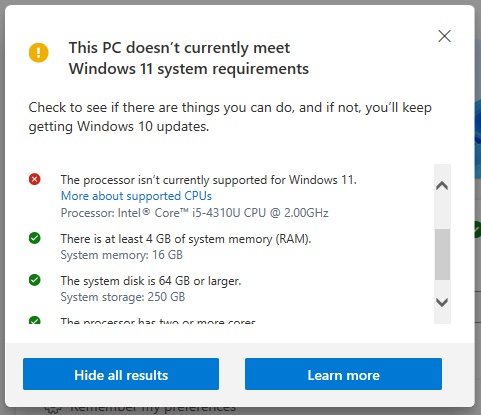Click the dialog title about Windows 11 requirements
The height and width of the screenshot is (415, 481).
pos(189,58)
